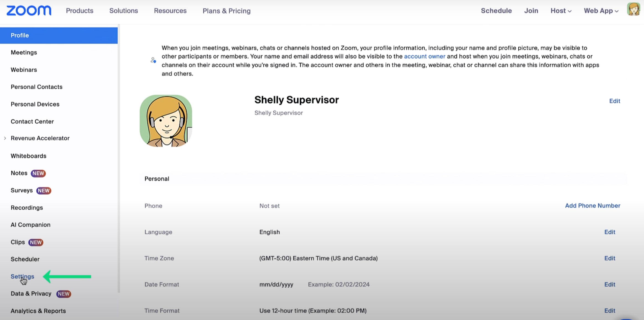
Task: Edit the Time Zone setting
Action: pyautogui.click(x=610, y=258)
